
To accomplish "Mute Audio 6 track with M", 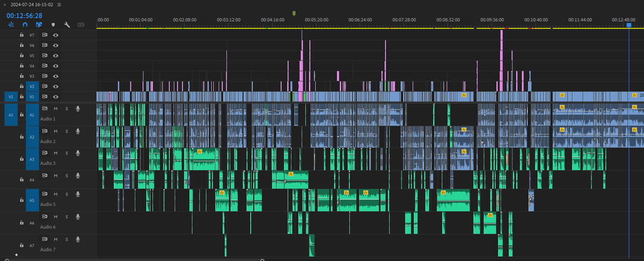I will [x=55, y=216].
